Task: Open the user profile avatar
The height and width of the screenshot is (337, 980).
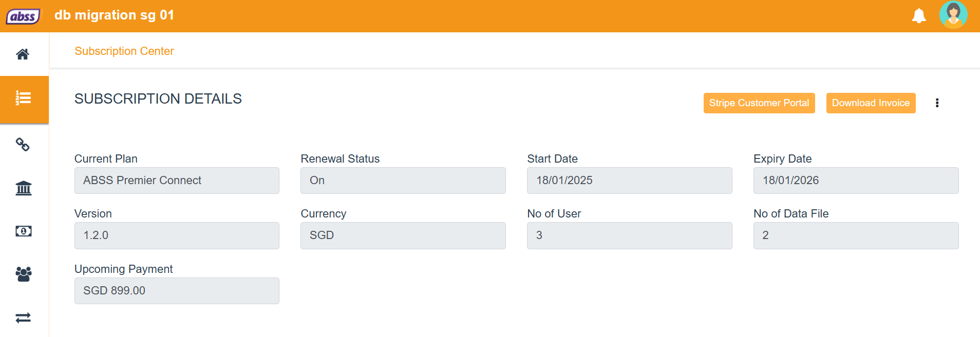Action: [953, 15]
